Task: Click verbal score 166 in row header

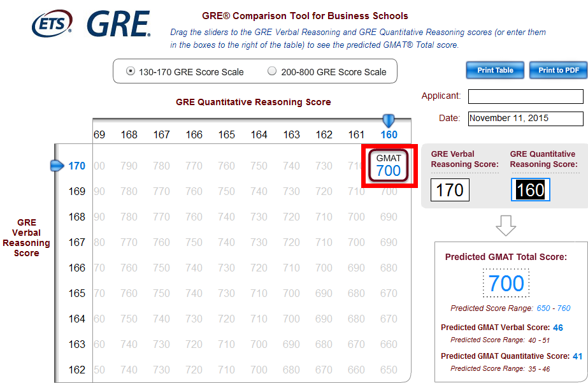Action: [x=77, y=268]
